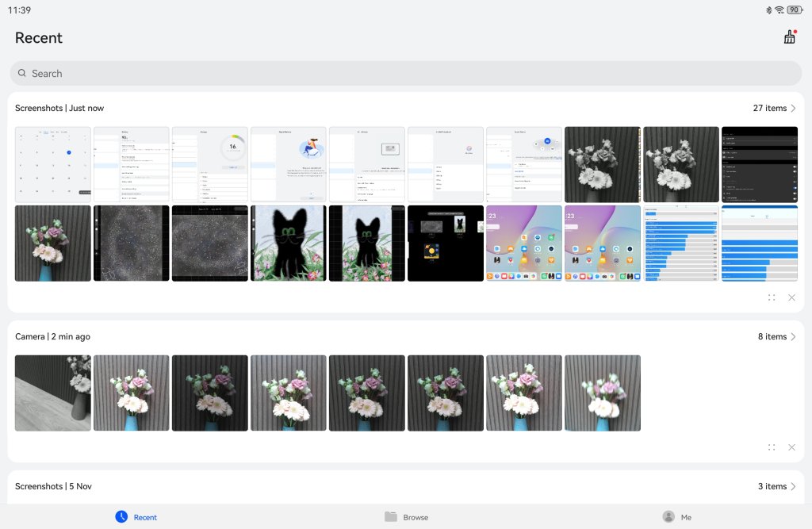Image resolution: width=812 pixels, height=529 pixels.
Task: Expand the Camera card view
Action: [772, 447]
